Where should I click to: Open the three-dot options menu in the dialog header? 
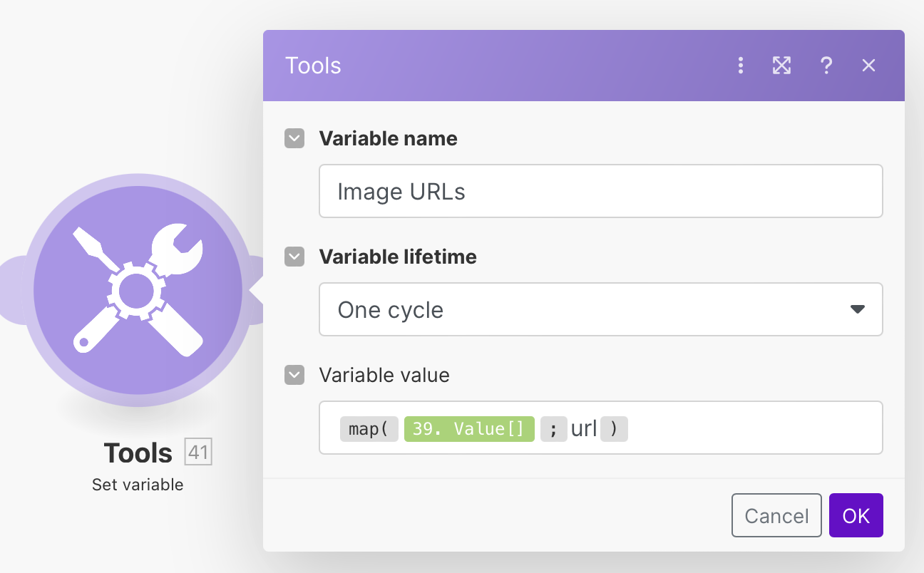pos(741,66)
